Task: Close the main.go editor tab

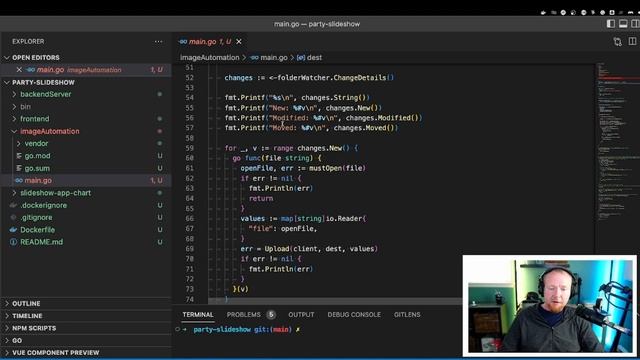Action: point(239,42)
